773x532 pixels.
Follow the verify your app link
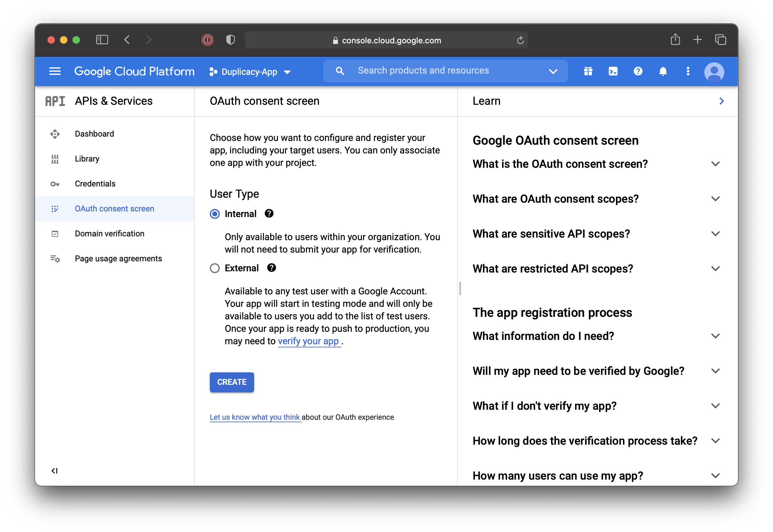coord(308,341)
